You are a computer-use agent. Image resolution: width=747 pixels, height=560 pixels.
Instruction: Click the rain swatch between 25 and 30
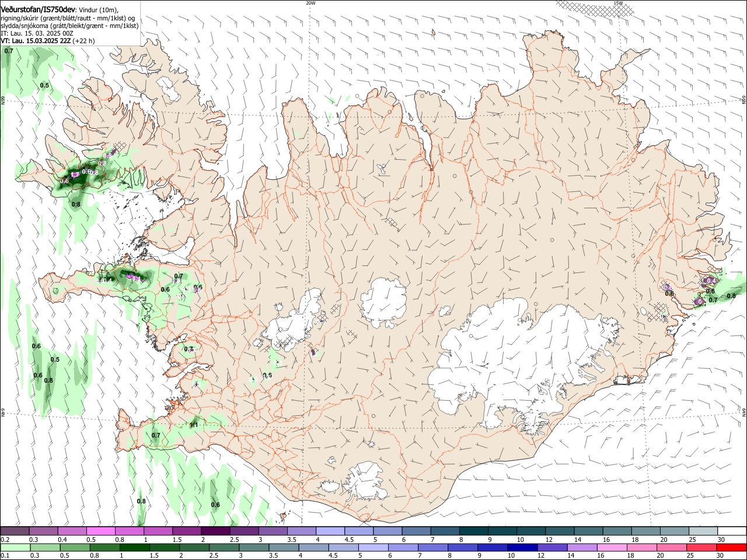[x=701, y=547]
